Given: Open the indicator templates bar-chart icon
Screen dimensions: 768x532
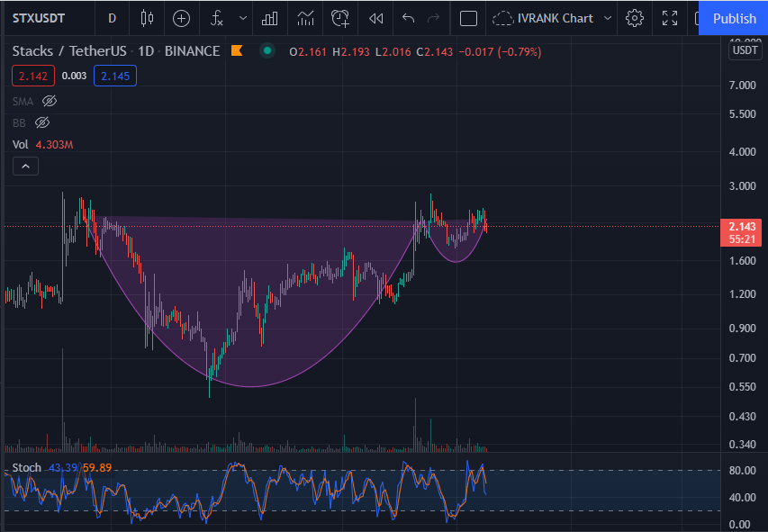Looking at the screenshot, I should point(270,19).
